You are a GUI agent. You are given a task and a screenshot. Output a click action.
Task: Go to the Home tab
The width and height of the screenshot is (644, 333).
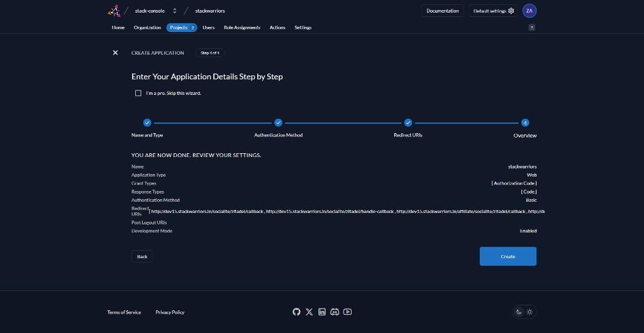point(118,28)
